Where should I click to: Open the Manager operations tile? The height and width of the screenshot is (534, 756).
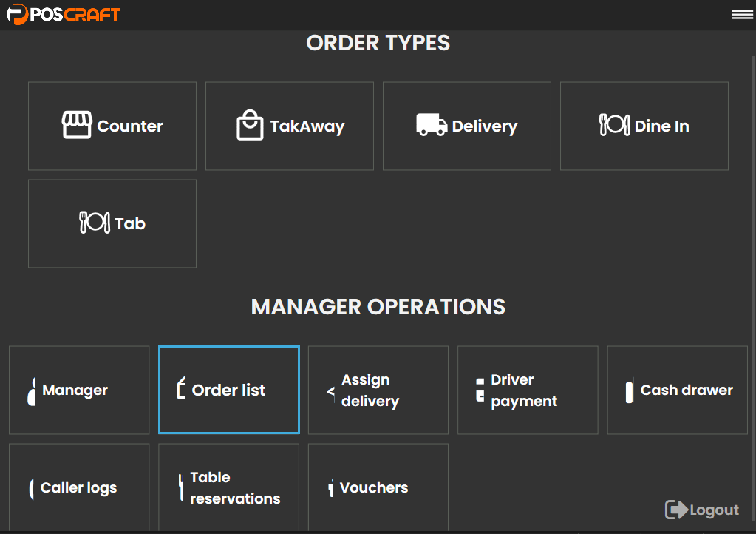[79, 390]
